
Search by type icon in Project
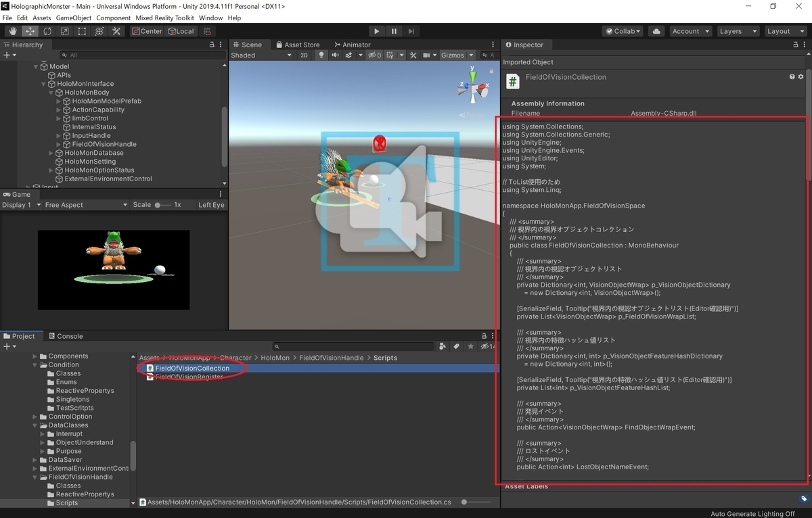[442, 346]
